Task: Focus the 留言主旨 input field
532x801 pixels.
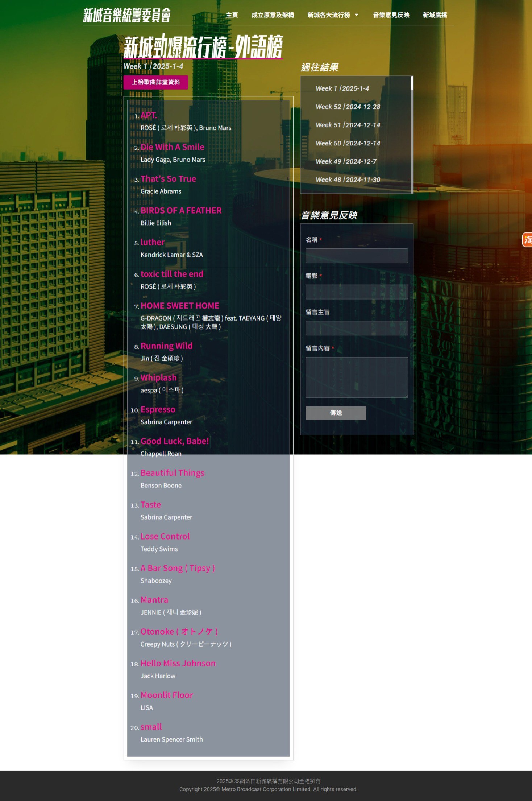Action: click(357, 328)
